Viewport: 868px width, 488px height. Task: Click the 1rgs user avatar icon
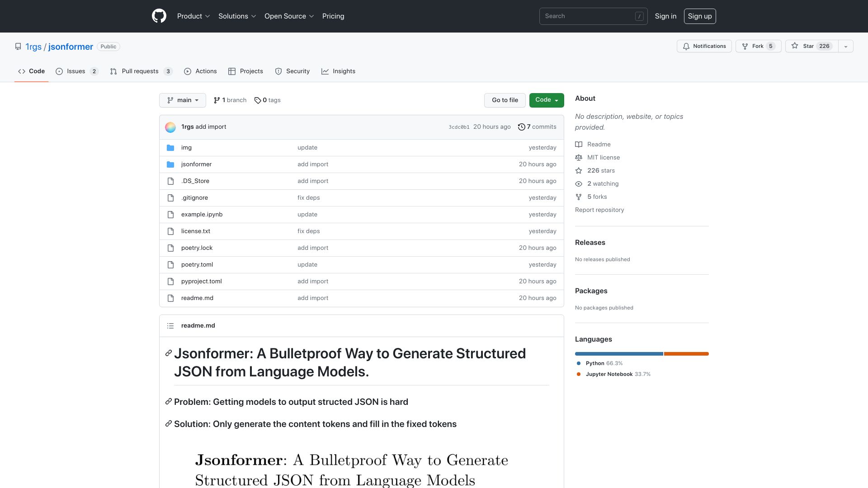pos(170,127)
